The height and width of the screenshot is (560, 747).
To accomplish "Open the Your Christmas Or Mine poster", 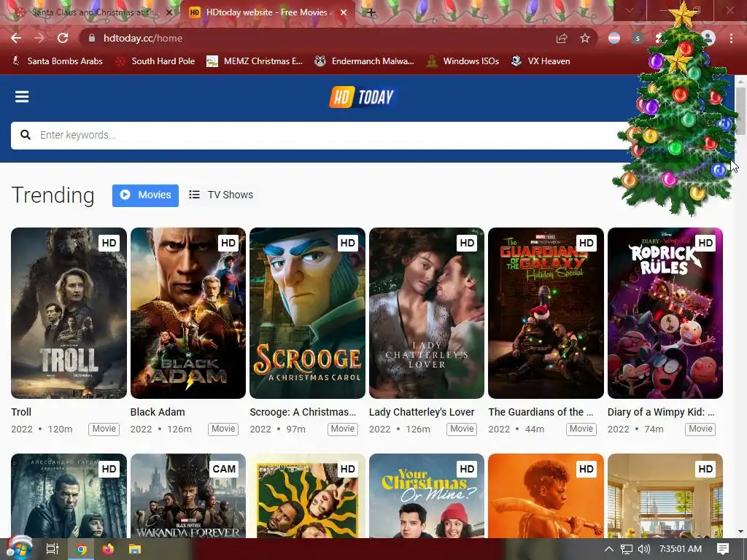I will click(x=427, y=496).
